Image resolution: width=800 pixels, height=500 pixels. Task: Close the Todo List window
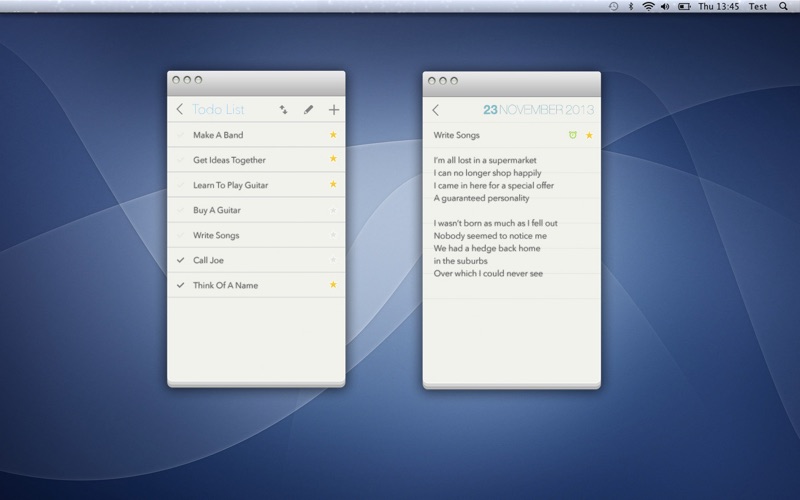coord(176,80)
